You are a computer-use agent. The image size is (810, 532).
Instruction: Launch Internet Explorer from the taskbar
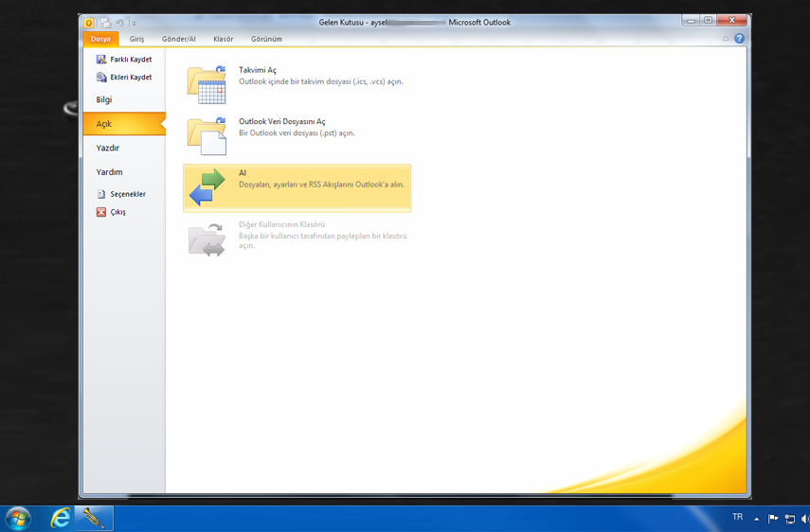click(x=61, y=518)
